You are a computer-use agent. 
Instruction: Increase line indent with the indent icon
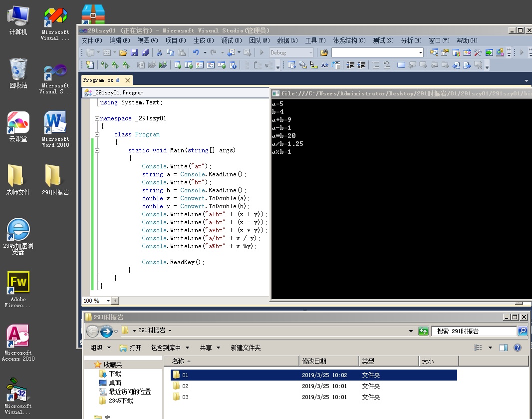(x=362, y=65)
